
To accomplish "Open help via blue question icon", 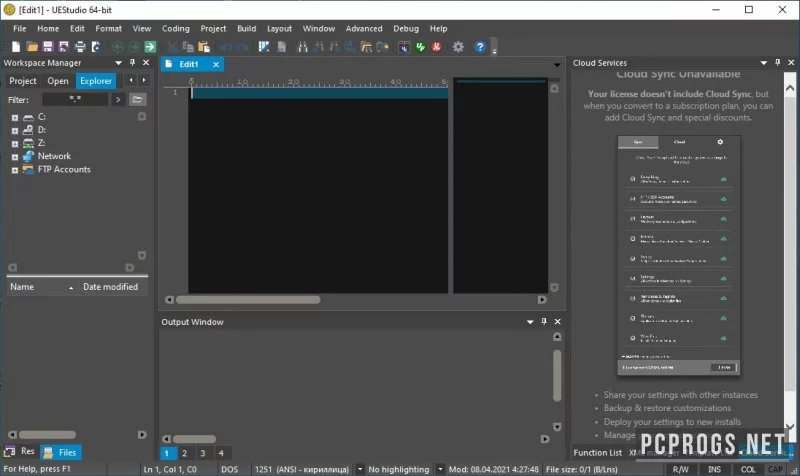I will click(480, 47).
